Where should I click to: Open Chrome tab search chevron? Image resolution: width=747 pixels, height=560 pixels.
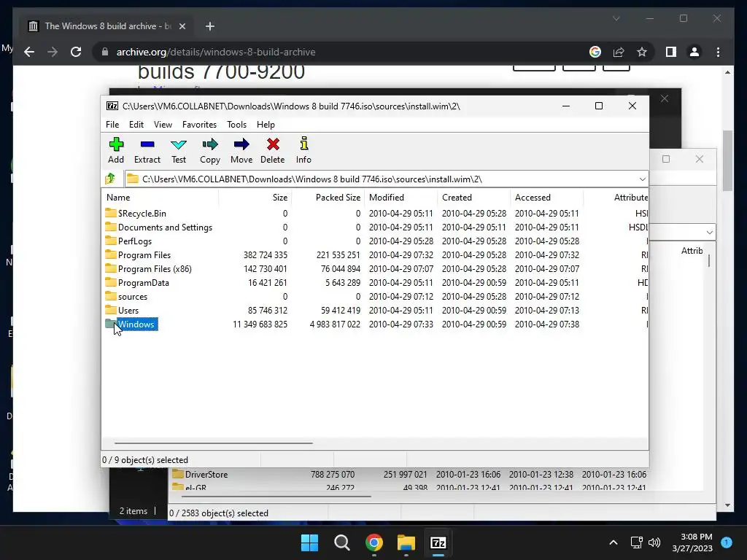[x=616, y=18]
